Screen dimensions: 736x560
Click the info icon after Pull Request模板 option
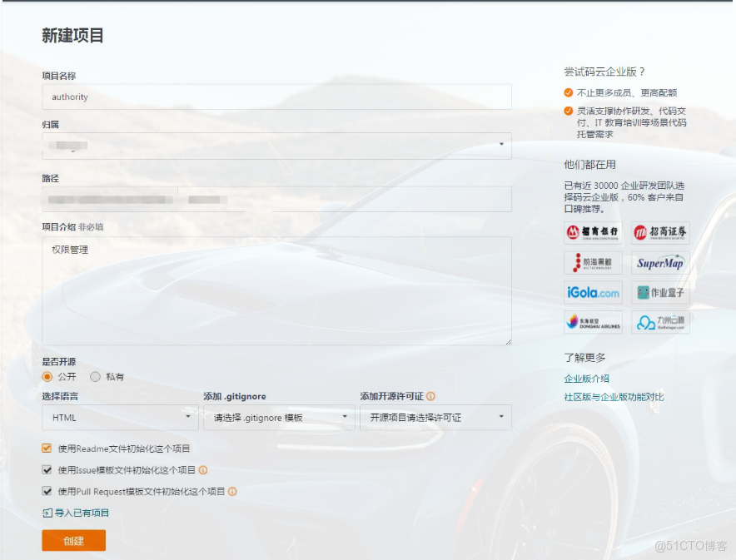[232, 492]
